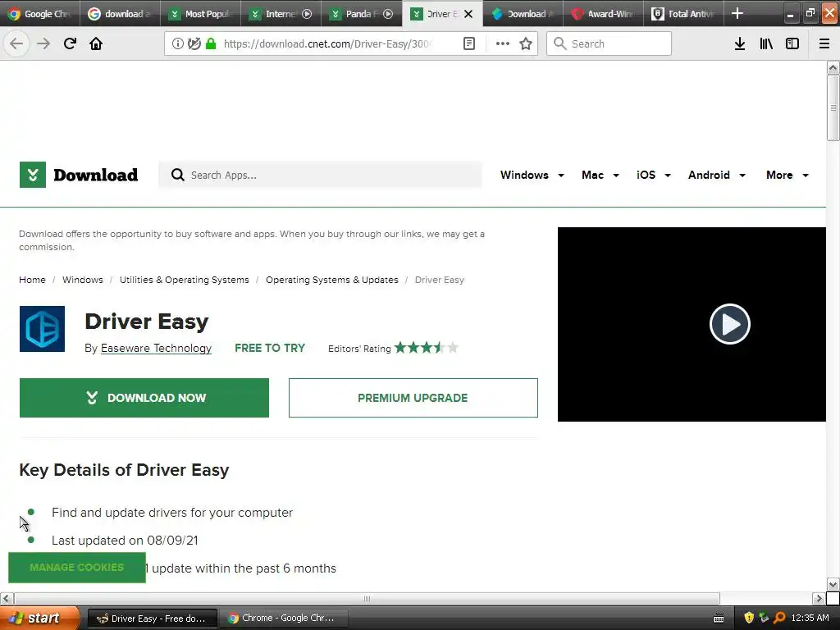840x630 pixels.
Task: Go to Home breadcrumb link
Action: point(32,280)
